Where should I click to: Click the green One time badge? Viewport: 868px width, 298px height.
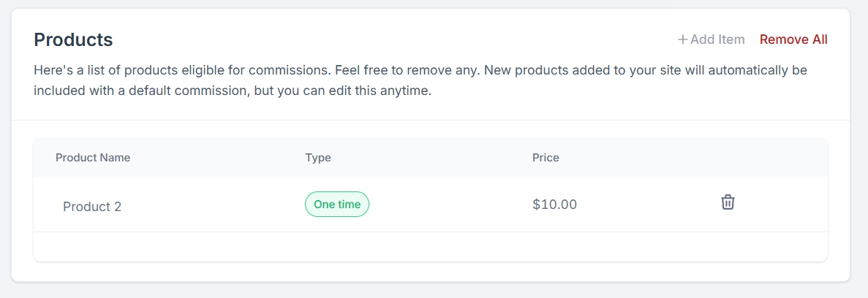[337, 205]
